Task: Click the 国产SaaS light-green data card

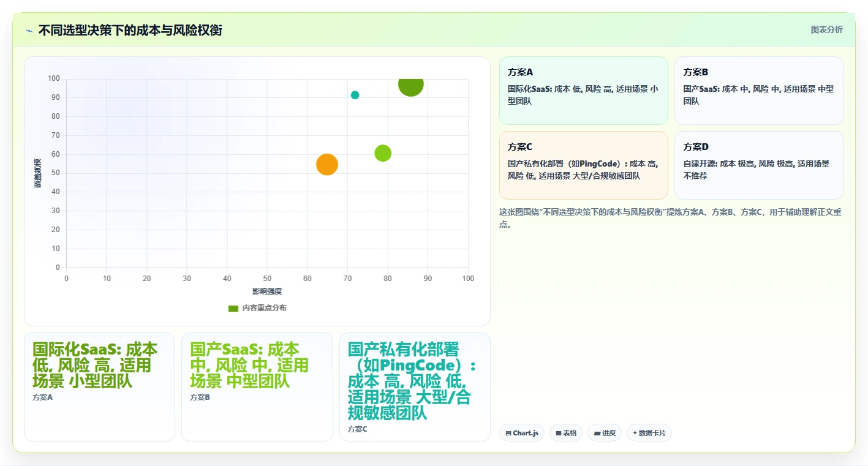Action: click(x=257, y=387)
